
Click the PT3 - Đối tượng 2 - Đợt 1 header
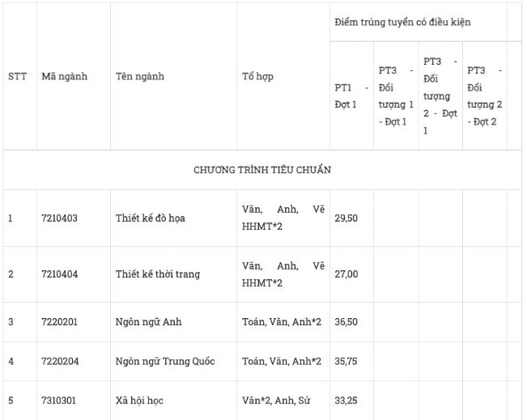tap(440, 95)
